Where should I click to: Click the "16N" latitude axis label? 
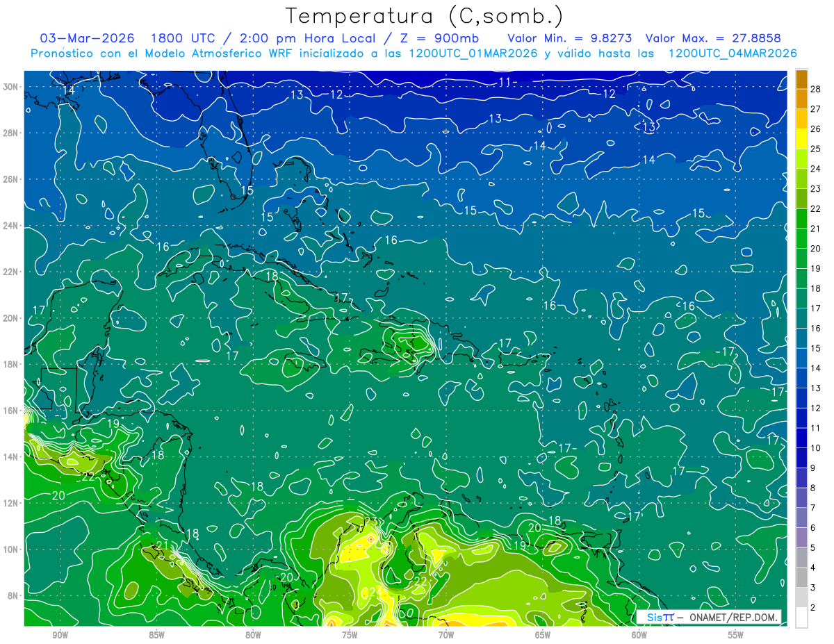click(10, 411)
